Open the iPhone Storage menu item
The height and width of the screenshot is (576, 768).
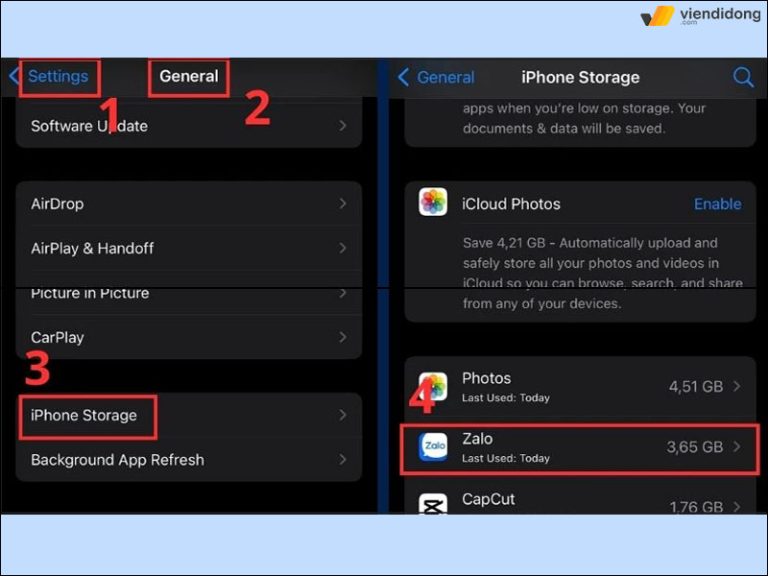pyautogui.click(x=85, y=415)
